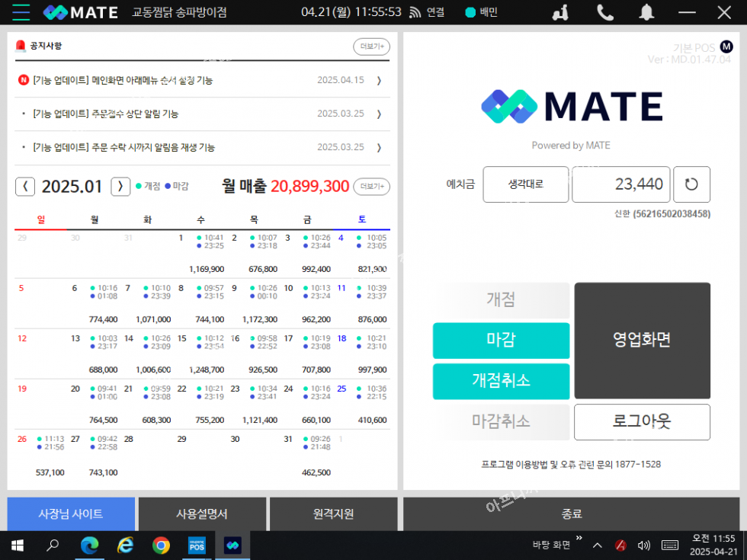Viewport: 747px width, 560px height.
Task: Open Chrome from the taskbar
Action: (161, 546)
